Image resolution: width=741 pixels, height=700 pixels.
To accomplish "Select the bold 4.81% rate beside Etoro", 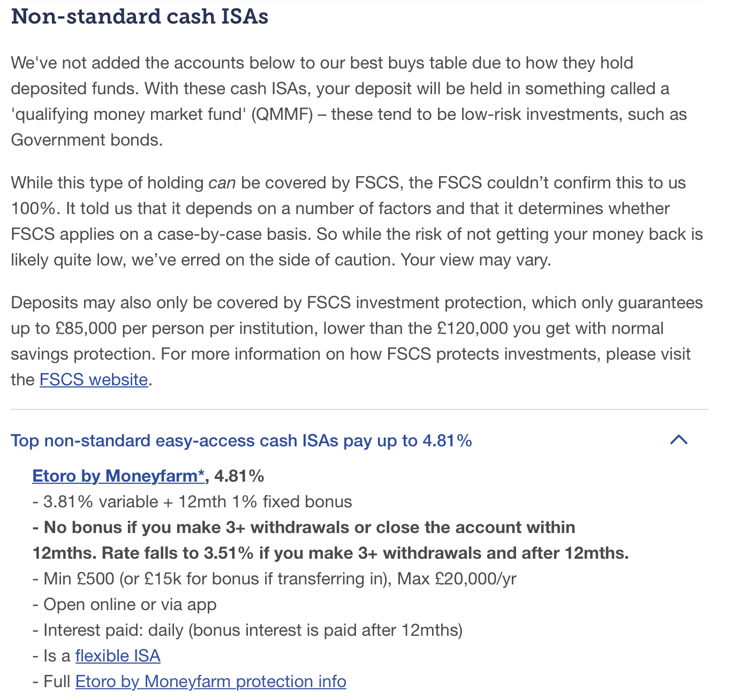I will click(239, 476).
